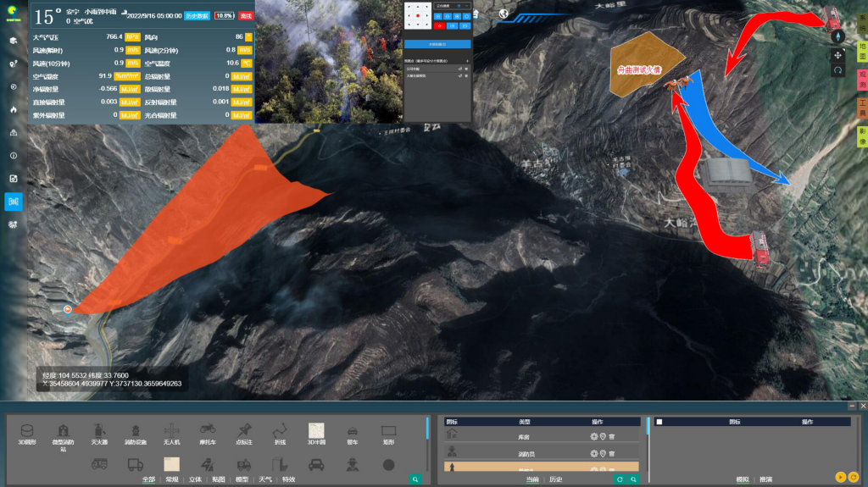
Task: Select the 无人机 drone icon
Action: pos(171,434)
